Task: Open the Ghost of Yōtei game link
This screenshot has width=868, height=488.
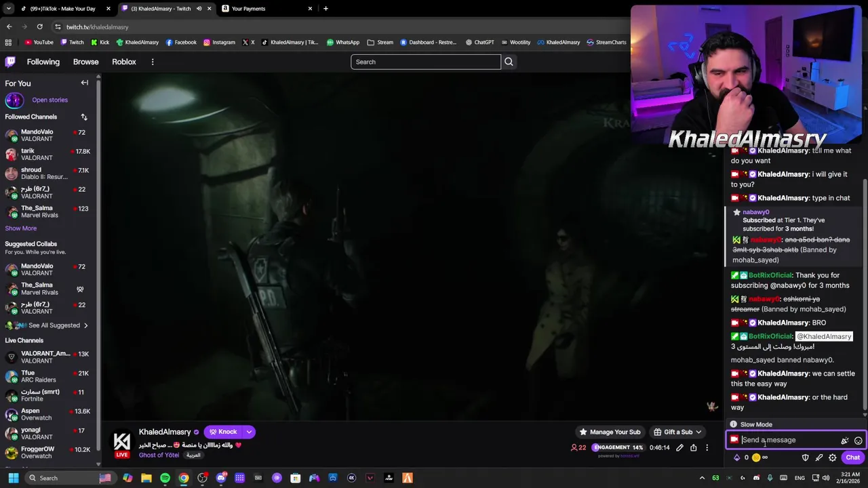Action: pos(159,455)
